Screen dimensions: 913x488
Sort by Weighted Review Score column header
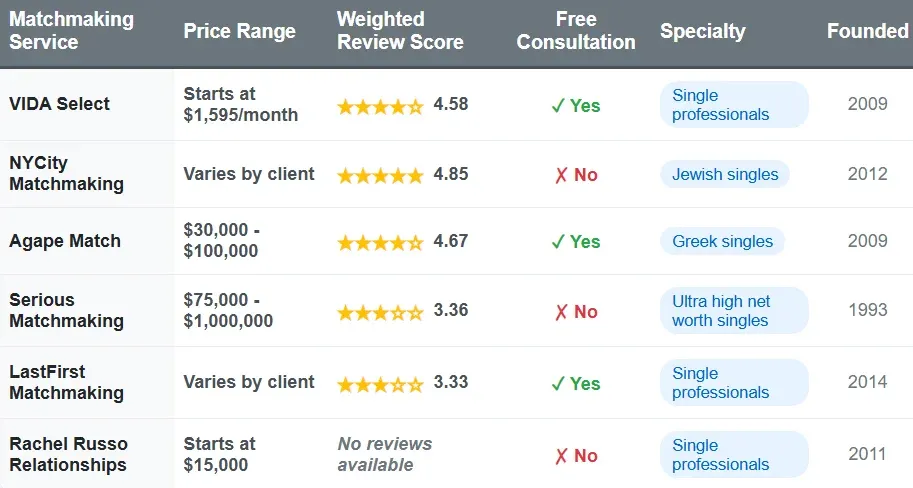point(400,31)
